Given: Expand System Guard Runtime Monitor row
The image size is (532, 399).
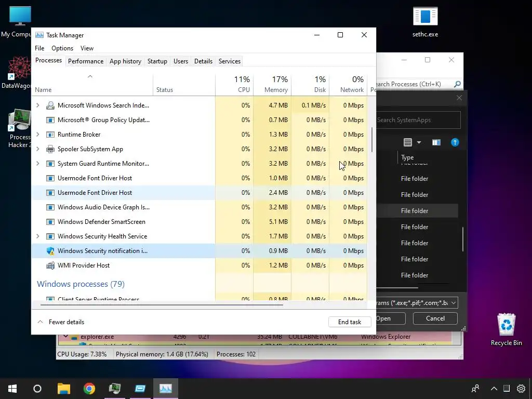Looking at the screenshot, I should 37,164.
